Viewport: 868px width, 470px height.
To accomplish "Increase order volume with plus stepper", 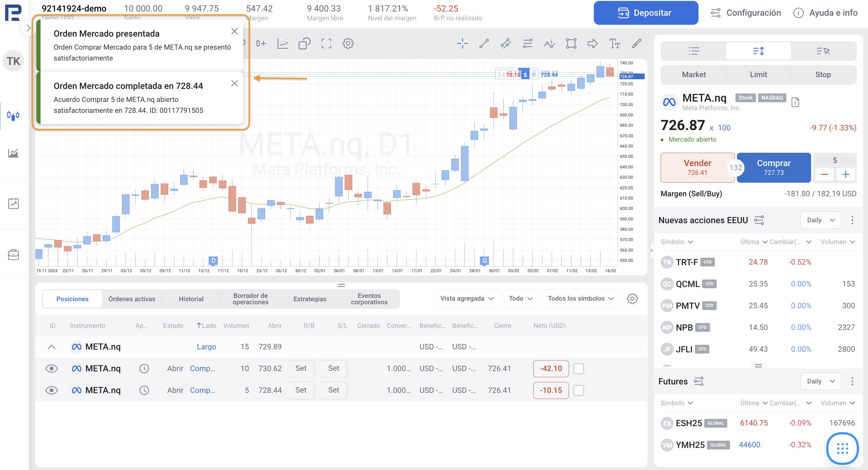I will click(845, 175).
